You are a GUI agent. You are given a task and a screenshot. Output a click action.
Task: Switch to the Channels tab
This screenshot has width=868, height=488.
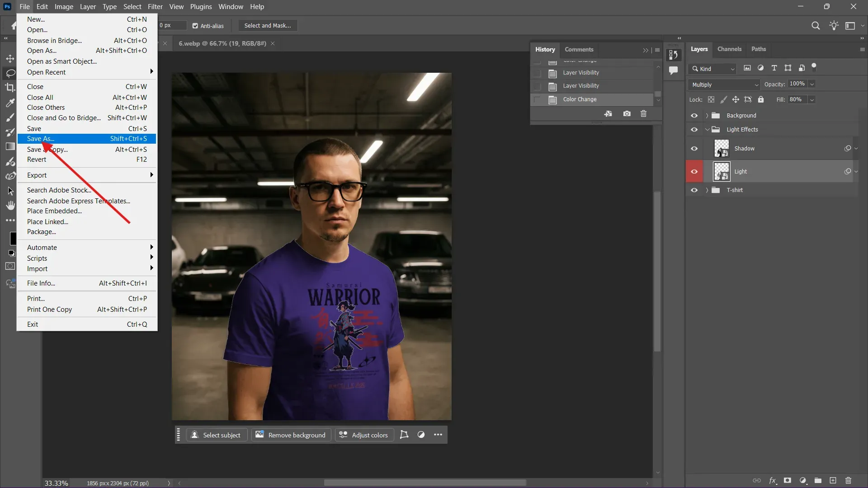pyautogui.click(x=729, y=49)
